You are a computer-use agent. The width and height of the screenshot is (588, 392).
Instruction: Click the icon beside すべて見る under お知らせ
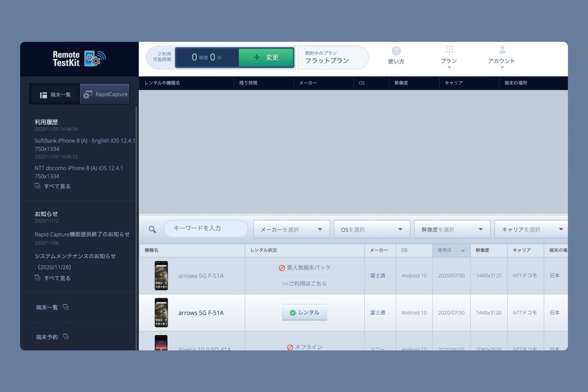pos(37,277)
